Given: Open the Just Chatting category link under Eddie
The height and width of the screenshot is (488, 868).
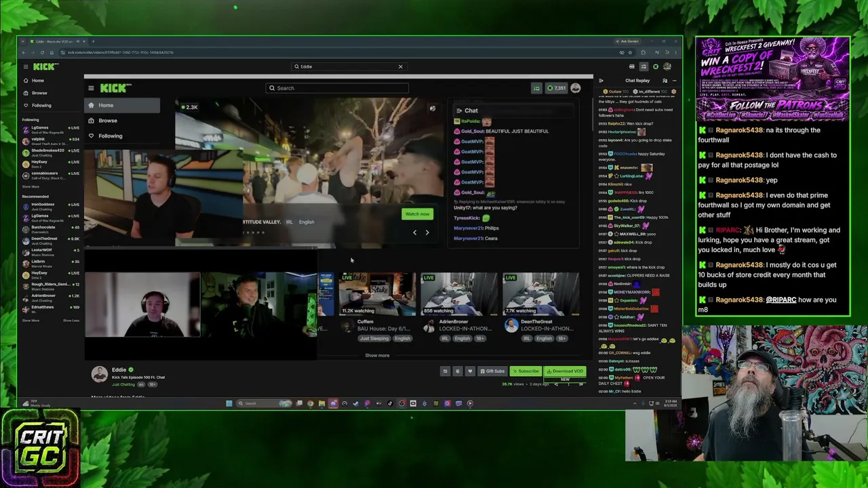Looking at the screenshot, I should [123, 384].
